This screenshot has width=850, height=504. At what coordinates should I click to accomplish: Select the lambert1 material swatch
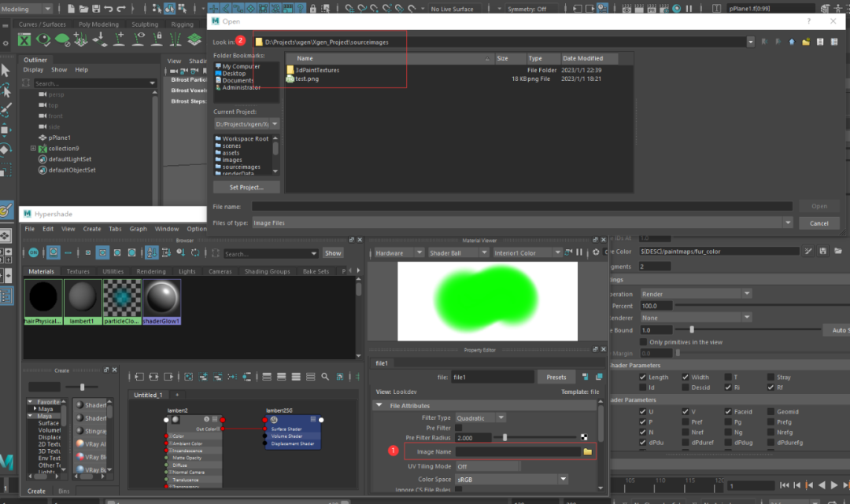[83, 301]
